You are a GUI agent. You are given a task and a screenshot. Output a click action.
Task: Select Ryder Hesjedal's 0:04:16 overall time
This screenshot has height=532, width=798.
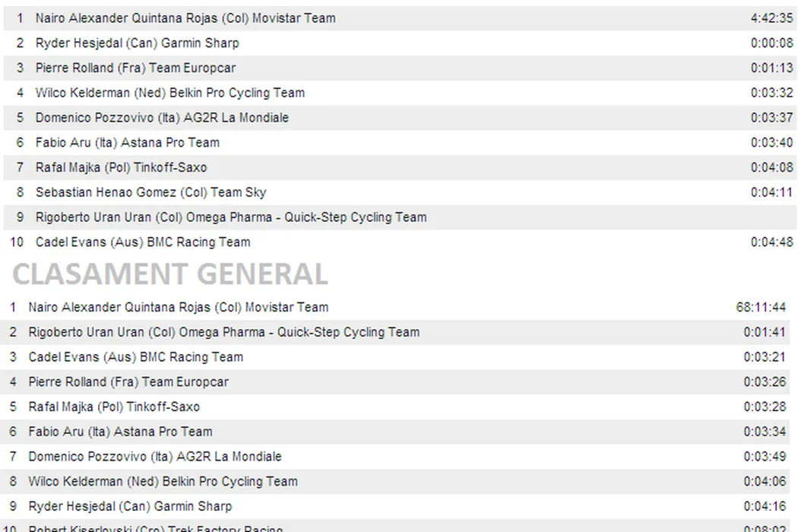tap(765, 507)
